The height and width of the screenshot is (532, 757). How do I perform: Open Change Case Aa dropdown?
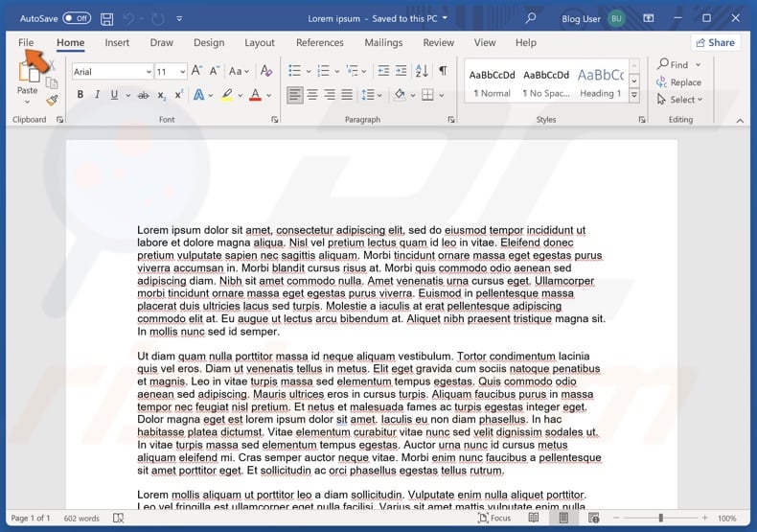coord(239,72)
